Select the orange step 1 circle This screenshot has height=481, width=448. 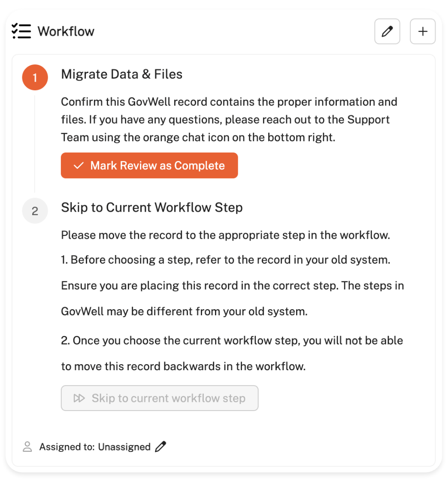35,77
